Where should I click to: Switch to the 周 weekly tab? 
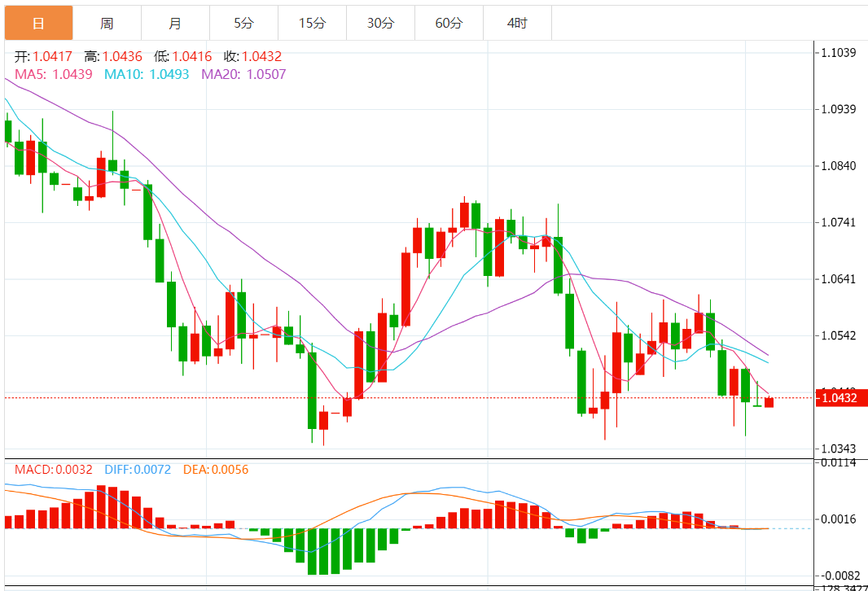[107, 24]
